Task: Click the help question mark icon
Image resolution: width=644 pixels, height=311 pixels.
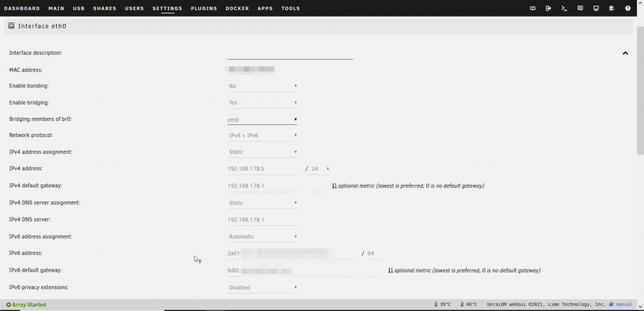Action: [627, 8]
